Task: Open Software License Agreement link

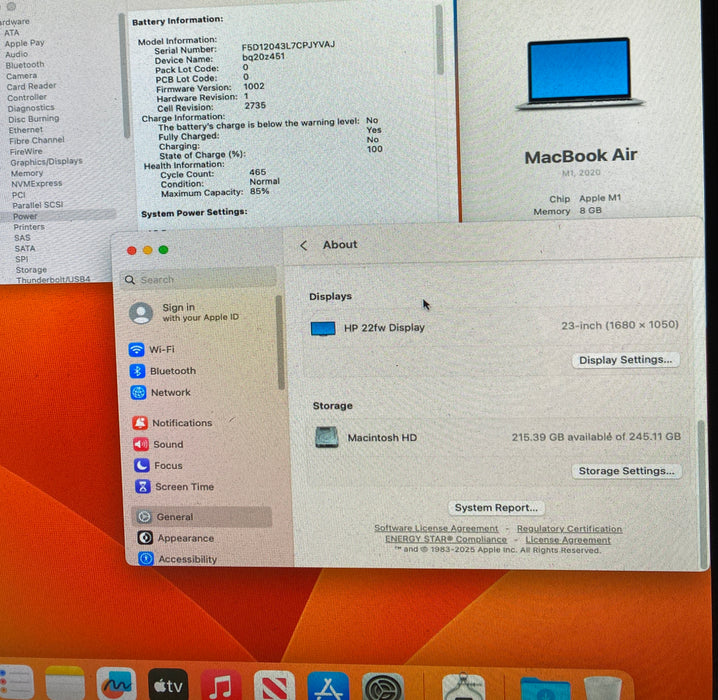Action: point(436,528)
